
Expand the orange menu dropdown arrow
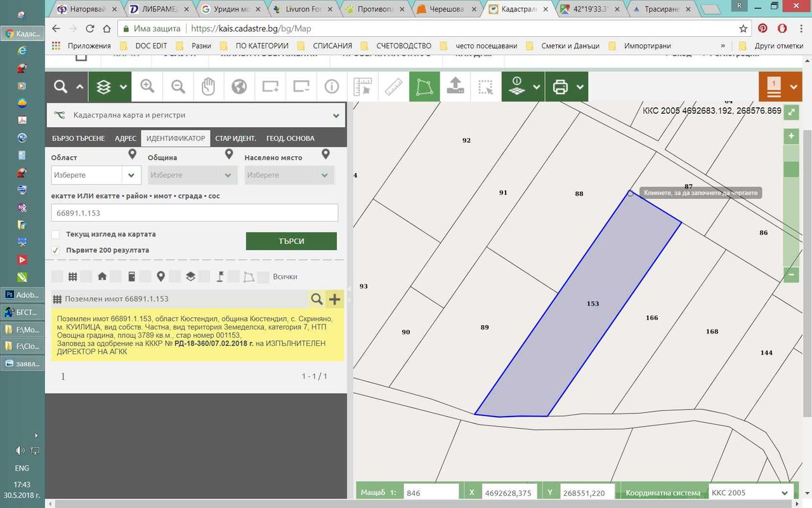click(x=794, y=87)
